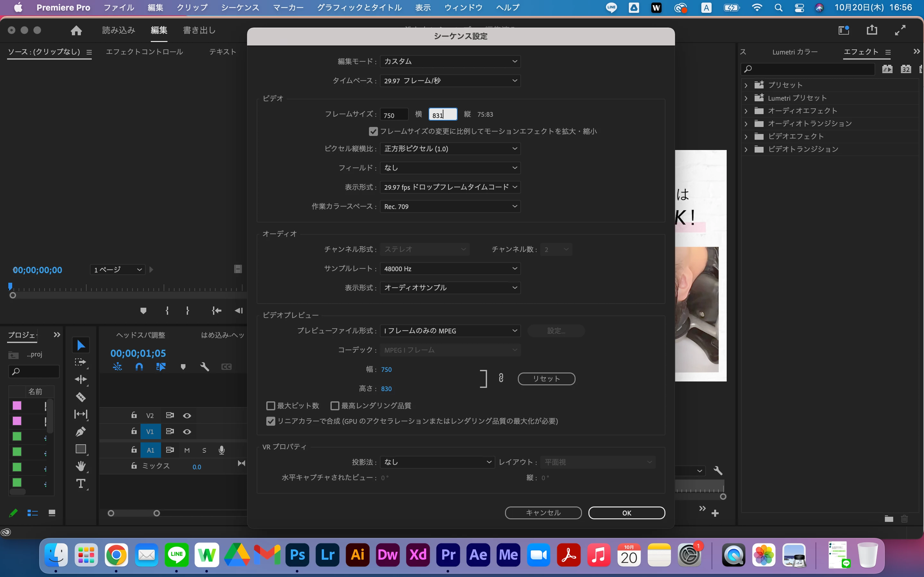Toggle V2 track visibility eye
This screenshot has width=924, height=577.
187,415
